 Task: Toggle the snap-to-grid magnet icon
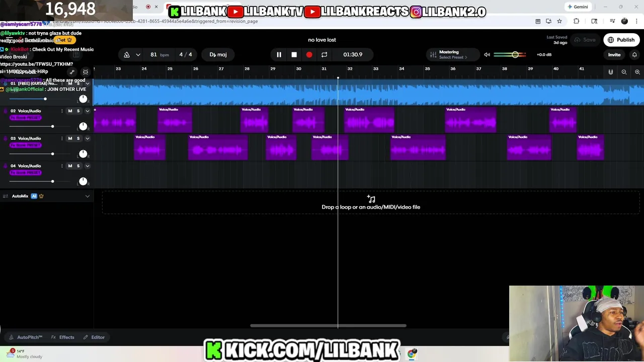pyautogui.click(x=611, y=72)
